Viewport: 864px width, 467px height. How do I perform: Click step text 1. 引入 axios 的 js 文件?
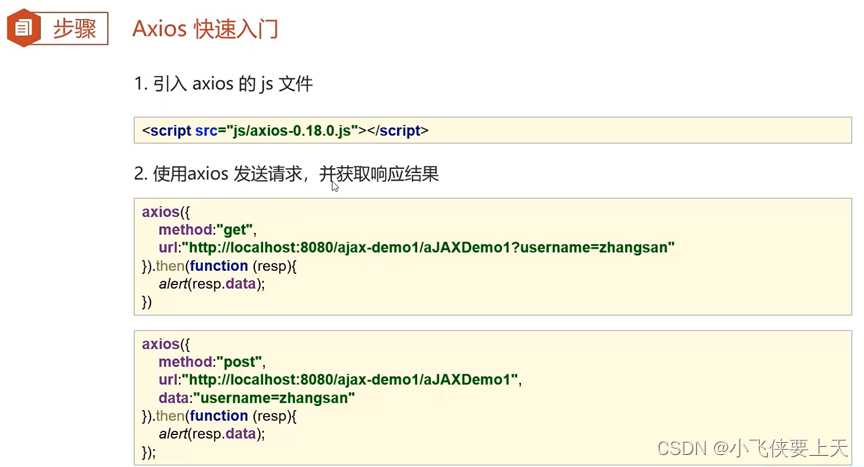(x=223, y=84)
